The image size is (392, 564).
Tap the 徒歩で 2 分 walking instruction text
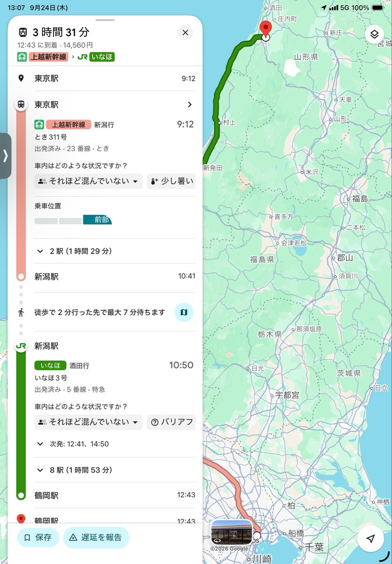100,312
